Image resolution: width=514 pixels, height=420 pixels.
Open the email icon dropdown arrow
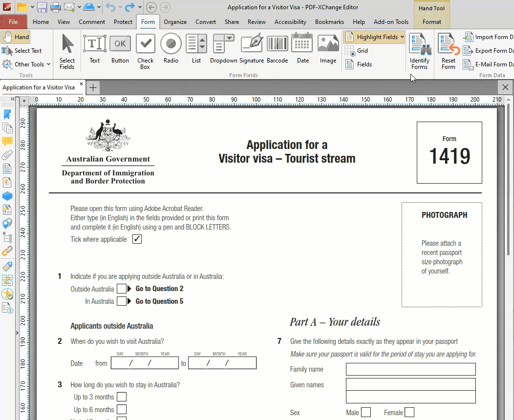coord(79,7)
